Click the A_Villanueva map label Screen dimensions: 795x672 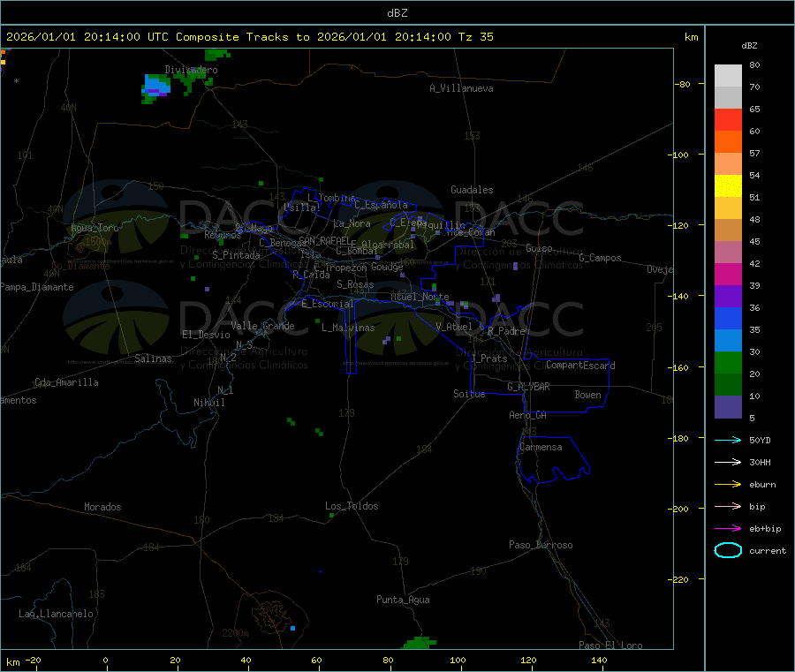click(x=461, y=88)
